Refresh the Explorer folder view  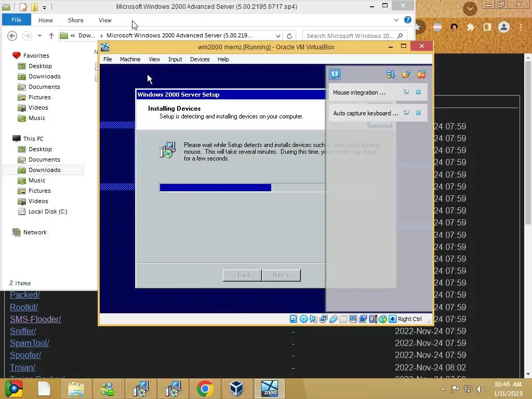click(x=289, y=36)
